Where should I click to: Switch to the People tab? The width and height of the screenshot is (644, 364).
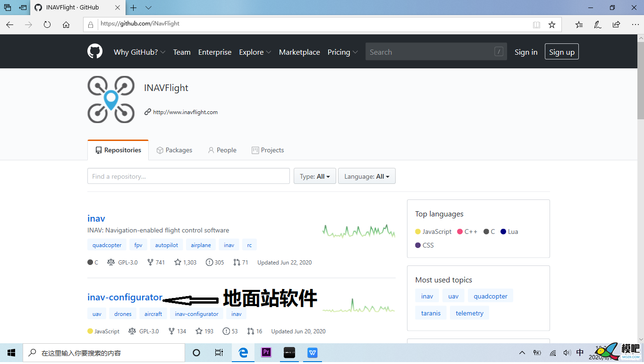(222, 150)
